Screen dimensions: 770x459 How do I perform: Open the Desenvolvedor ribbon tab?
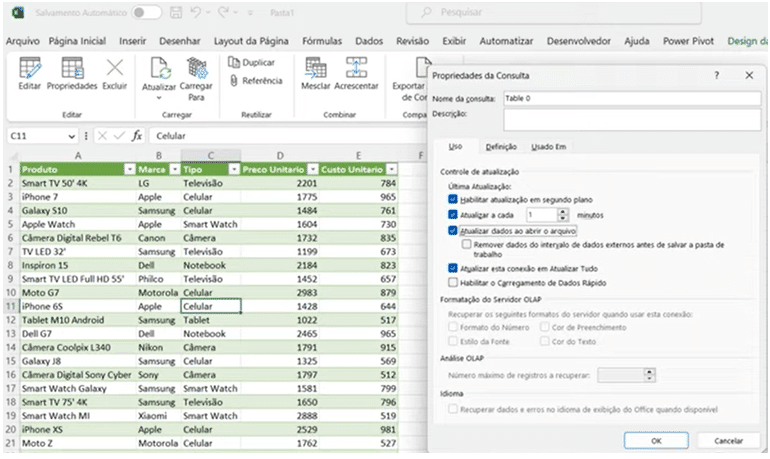[579, 41]
